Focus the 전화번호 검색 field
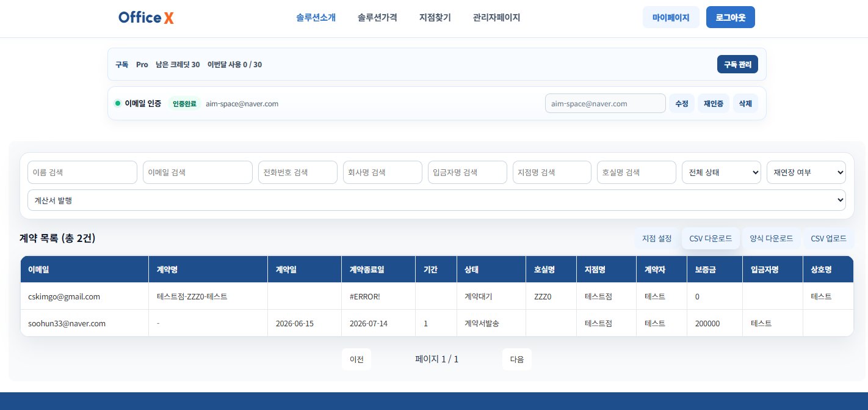 [x=298, y=172]
